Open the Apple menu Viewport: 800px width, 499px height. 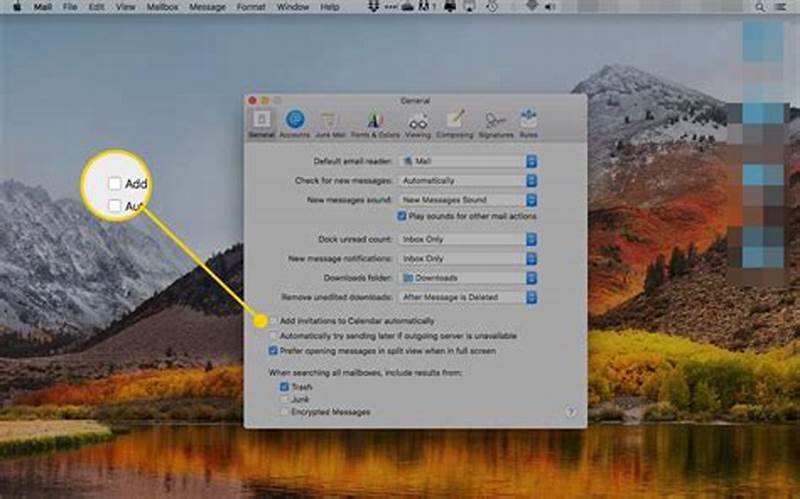[x=17, y=7]
